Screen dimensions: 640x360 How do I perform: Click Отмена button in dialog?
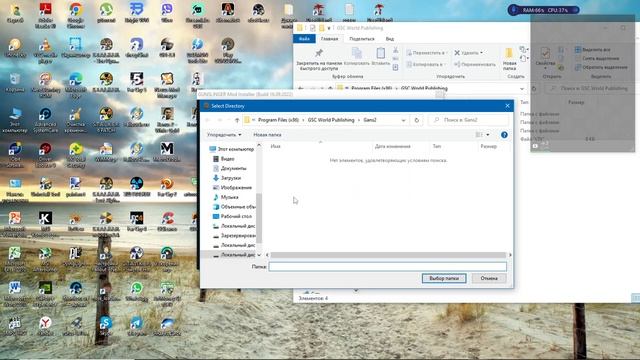pos(489,278)
